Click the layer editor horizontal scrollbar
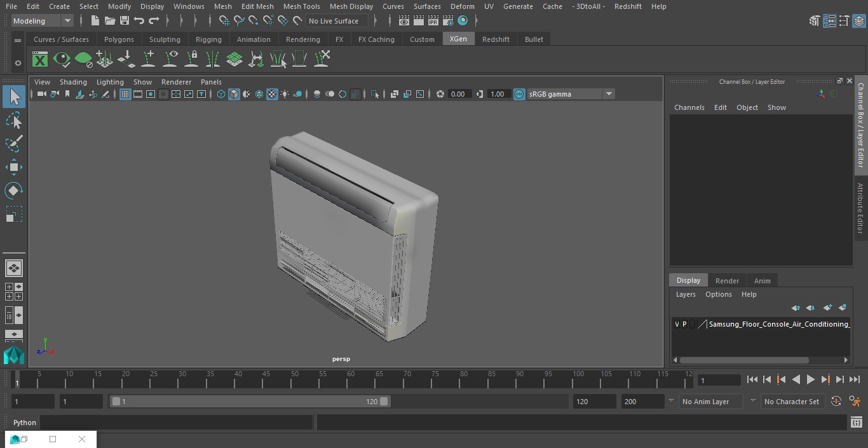Image resolution: width=868 pixels, height=448 pixels. [744, 360]
